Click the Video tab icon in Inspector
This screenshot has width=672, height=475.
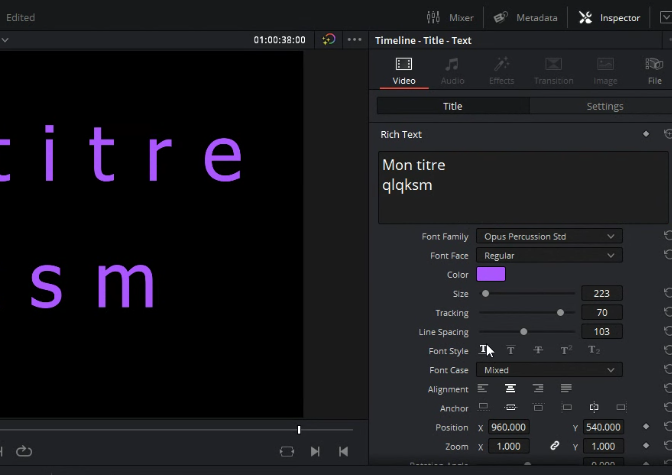[404, 69]
